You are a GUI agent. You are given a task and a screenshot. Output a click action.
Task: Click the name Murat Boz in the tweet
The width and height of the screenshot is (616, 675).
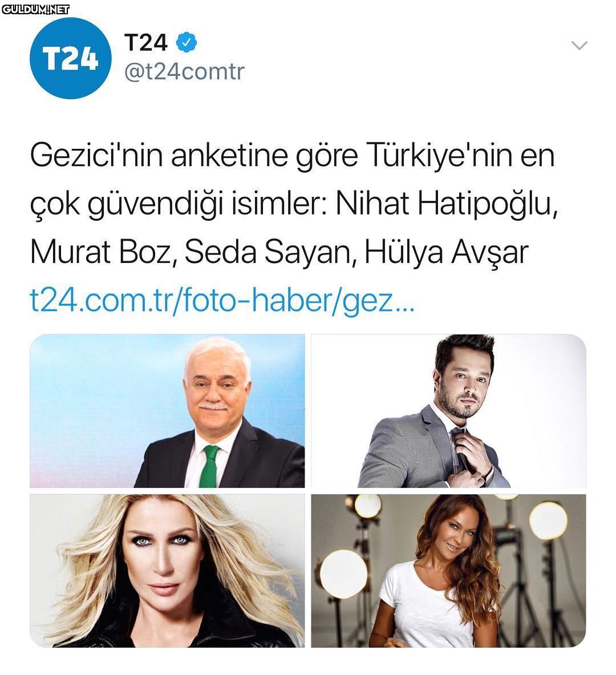coord(104,252)
